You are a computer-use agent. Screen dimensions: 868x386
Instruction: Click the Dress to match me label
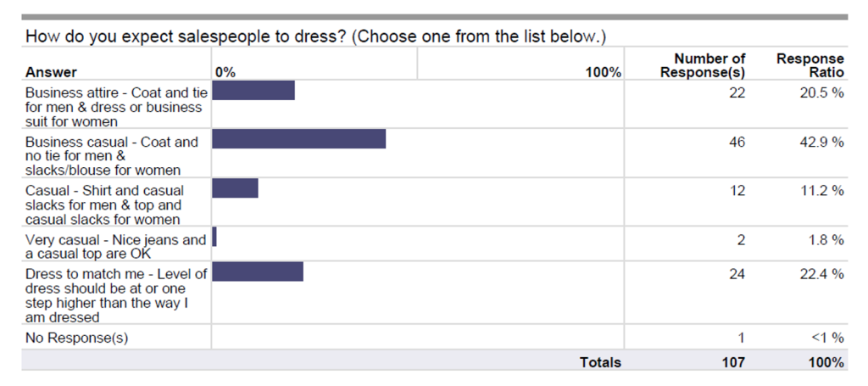[x=116, y=295]
